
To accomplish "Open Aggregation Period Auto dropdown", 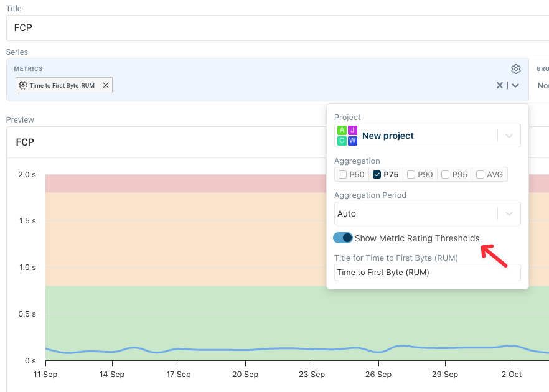I will coord(427,213).
